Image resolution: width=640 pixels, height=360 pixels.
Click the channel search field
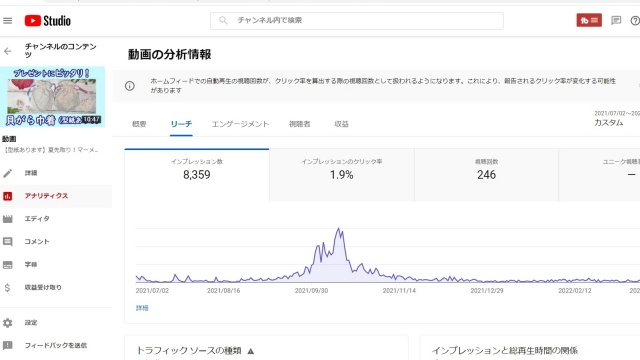click(x=356, y=21)
